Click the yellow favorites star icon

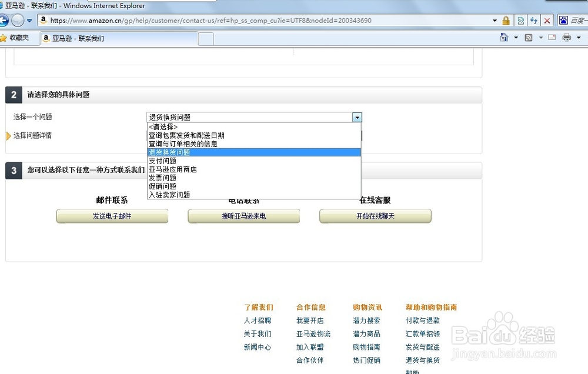[x=8, y=36]
